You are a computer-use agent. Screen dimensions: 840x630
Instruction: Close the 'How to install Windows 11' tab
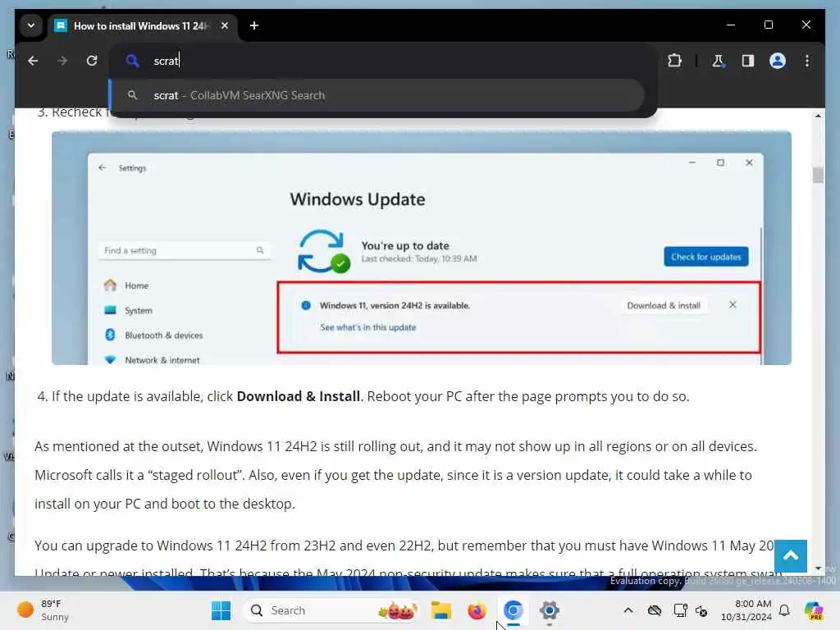coord(225,25)
